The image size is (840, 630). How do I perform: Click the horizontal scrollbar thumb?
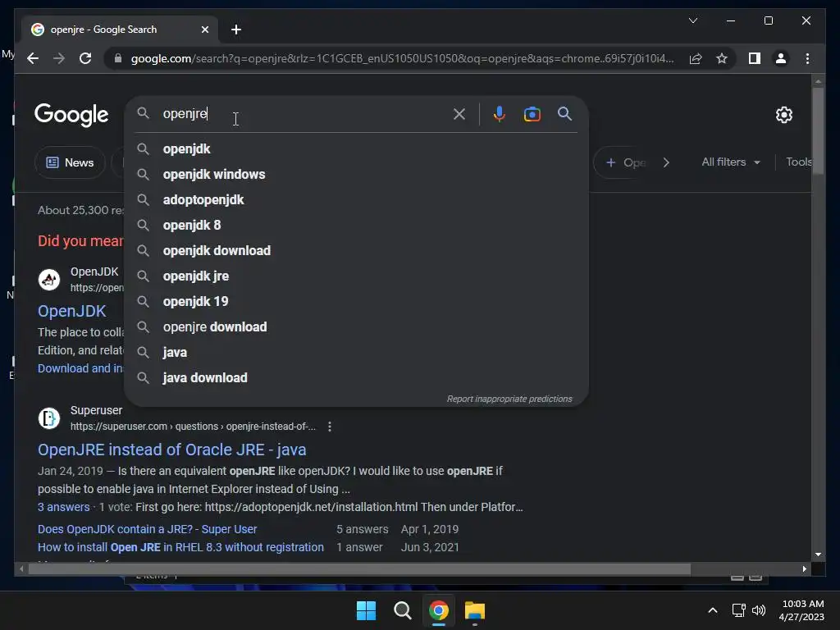click(359, 569)
